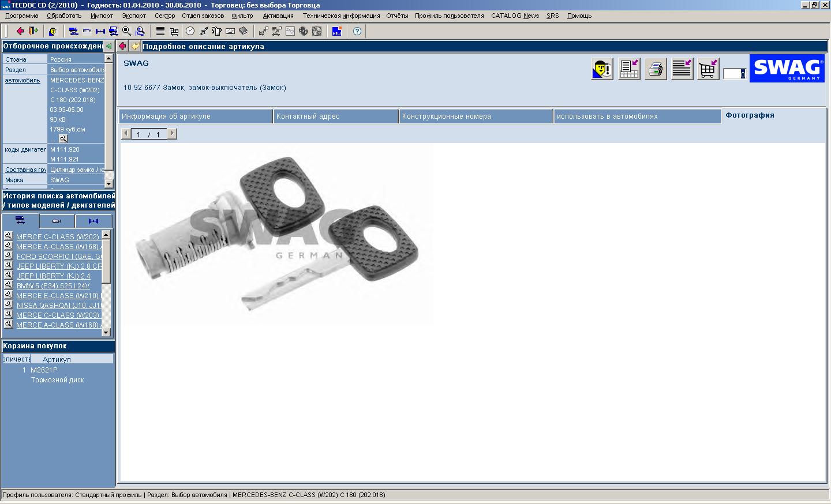
Task: Click the print article icon
Action: point(656,69)
